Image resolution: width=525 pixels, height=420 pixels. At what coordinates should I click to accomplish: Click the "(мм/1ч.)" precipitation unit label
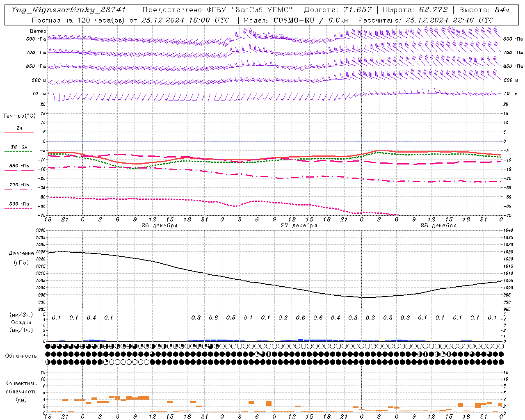tap(21, 330)
